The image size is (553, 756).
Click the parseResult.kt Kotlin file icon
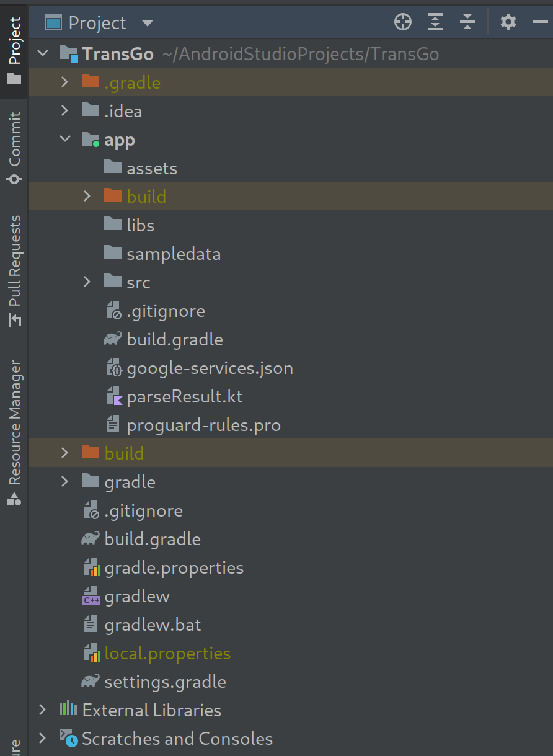[113, 396]
